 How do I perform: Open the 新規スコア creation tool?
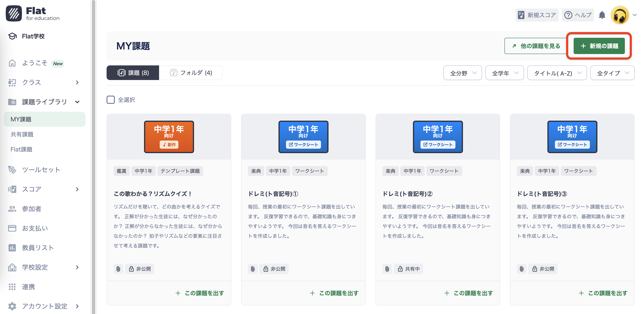(x=537, y=15)
